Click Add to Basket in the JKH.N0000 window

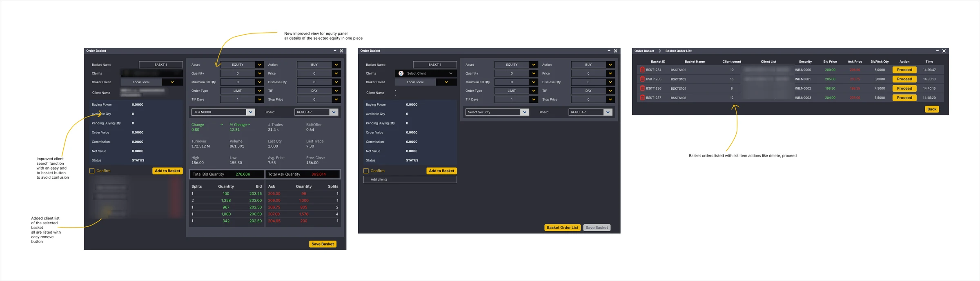tap(167, 171)
